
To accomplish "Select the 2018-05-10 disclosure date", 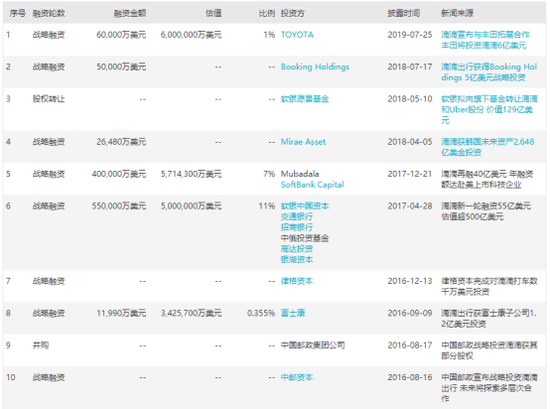I will (410, 99).
